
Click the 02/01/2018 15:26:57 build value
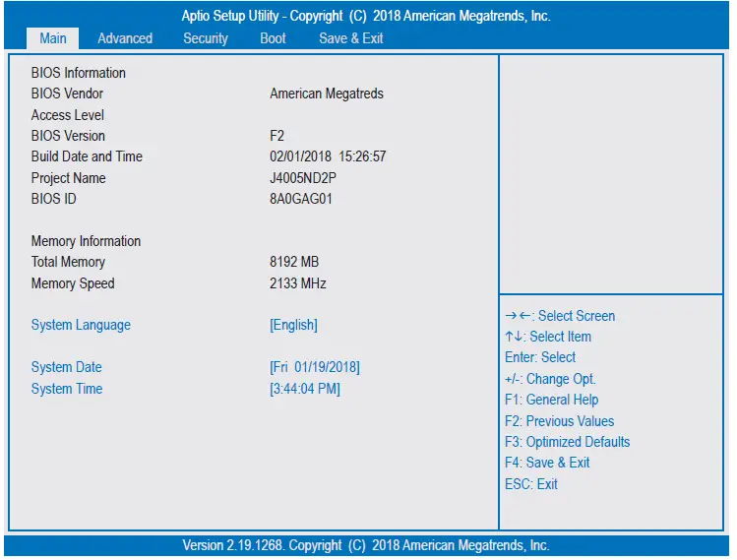[328, 156]
